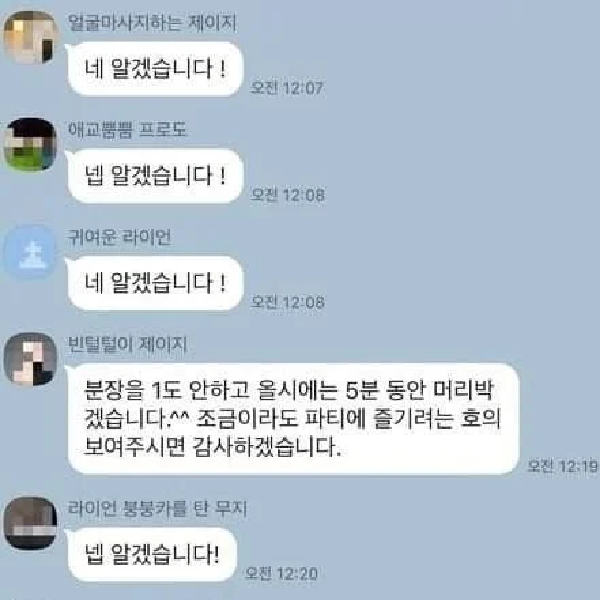Tap 귀여운 라이언's 네 알겠습니다 bubble

click(x=155, y=283)
